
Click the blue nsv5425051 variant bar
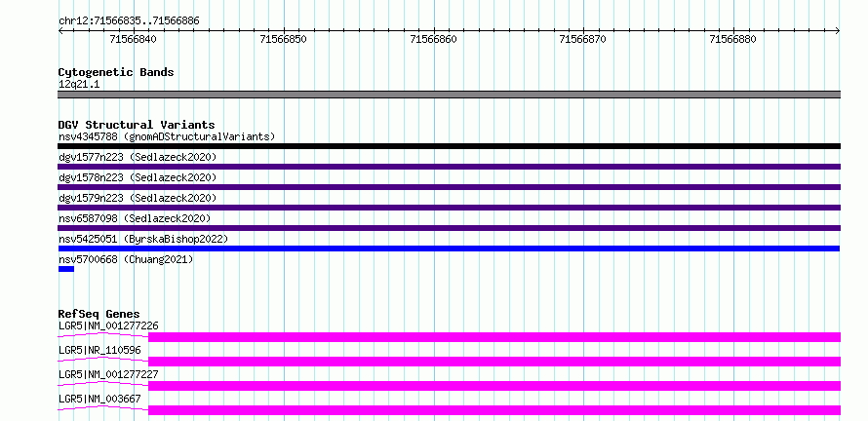[x=449, y=249]
